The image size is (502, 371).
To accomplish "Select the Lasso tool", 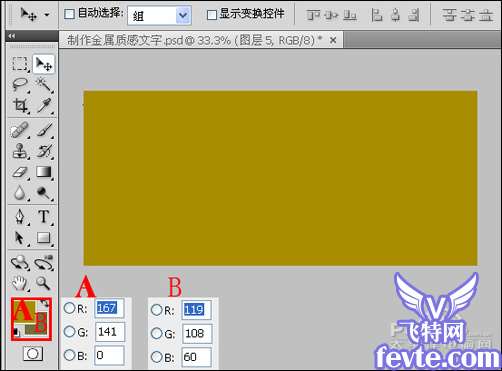I will click(x=20, y=85).
